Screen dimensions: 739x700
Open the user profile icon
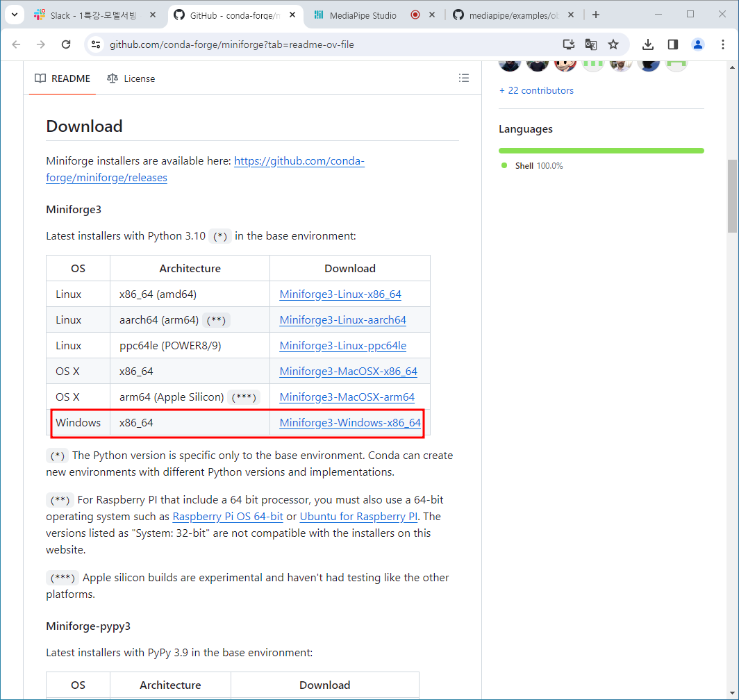tap(698, 44)
